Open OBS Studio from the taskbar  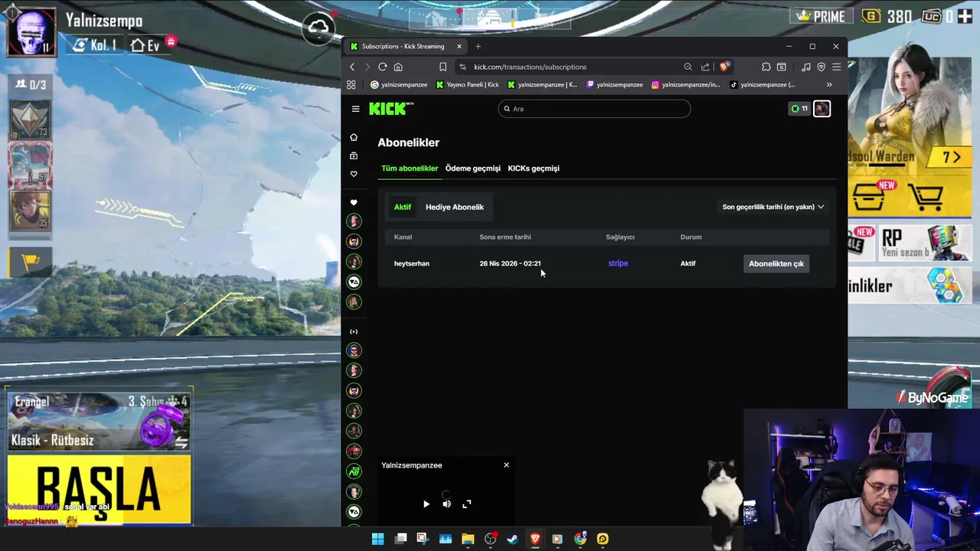pos(490,539)
